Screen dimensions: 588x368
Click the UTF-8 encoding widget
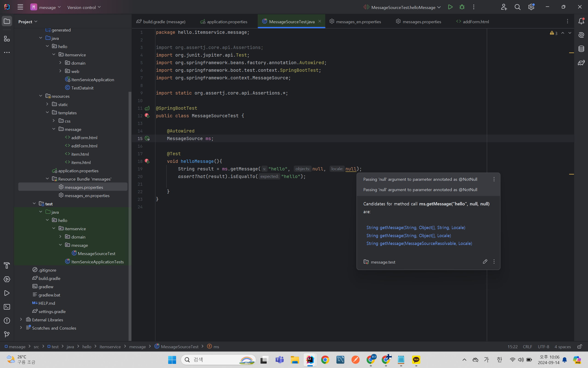pos(543,347)
